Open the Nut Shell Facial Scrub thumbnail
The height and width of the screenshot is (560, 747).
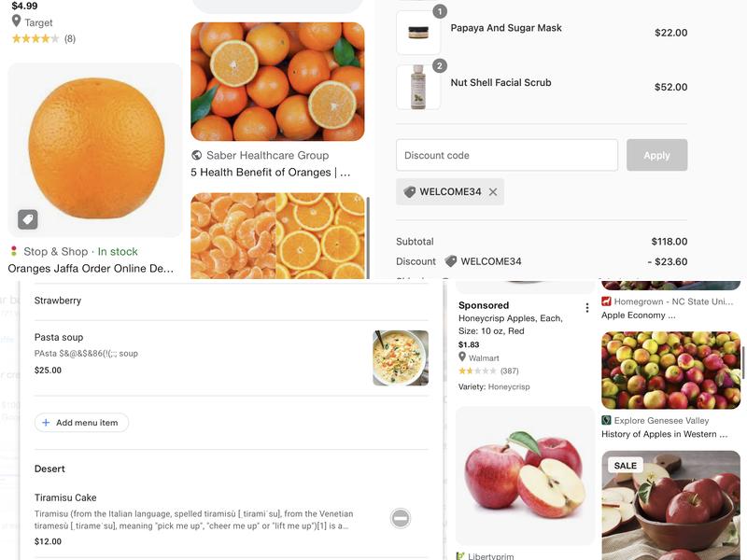click(418, 88)
